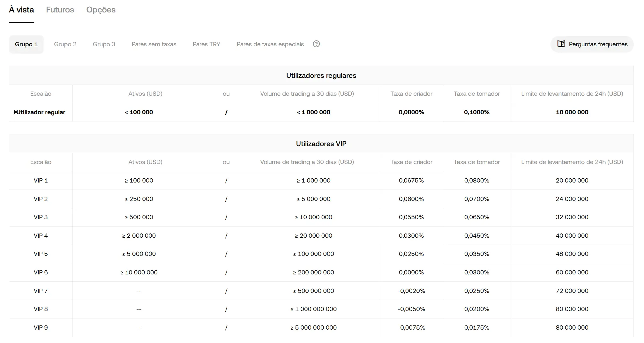Open the Pares TRY group
The height and width of the screenshot is (343, 644).
206,44
